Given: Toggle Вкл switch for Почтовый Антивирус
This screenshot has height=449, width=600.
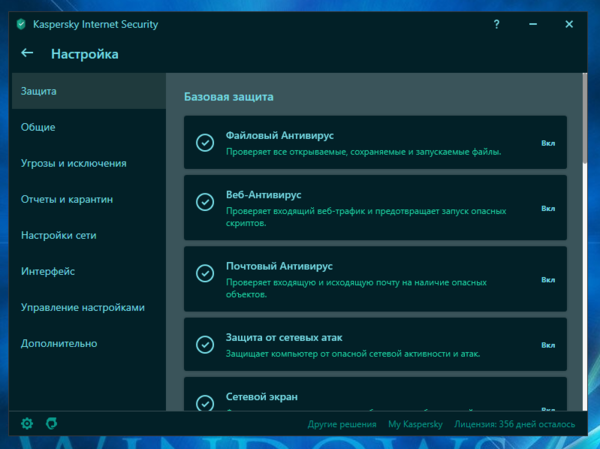Looking at the screenshot, I should [548, 278].
